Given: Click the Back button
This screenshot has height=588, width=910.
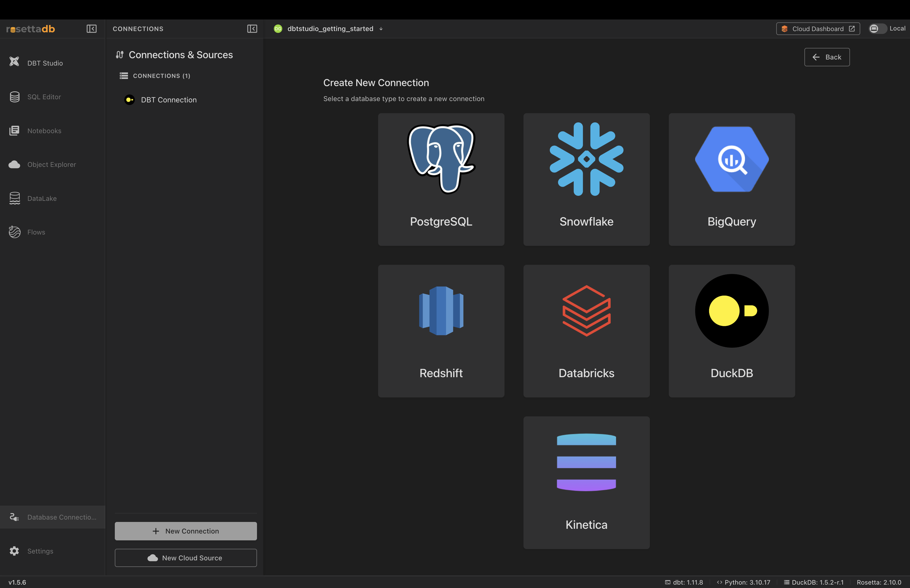Looking at the screenshot, I should click(827, 57).
